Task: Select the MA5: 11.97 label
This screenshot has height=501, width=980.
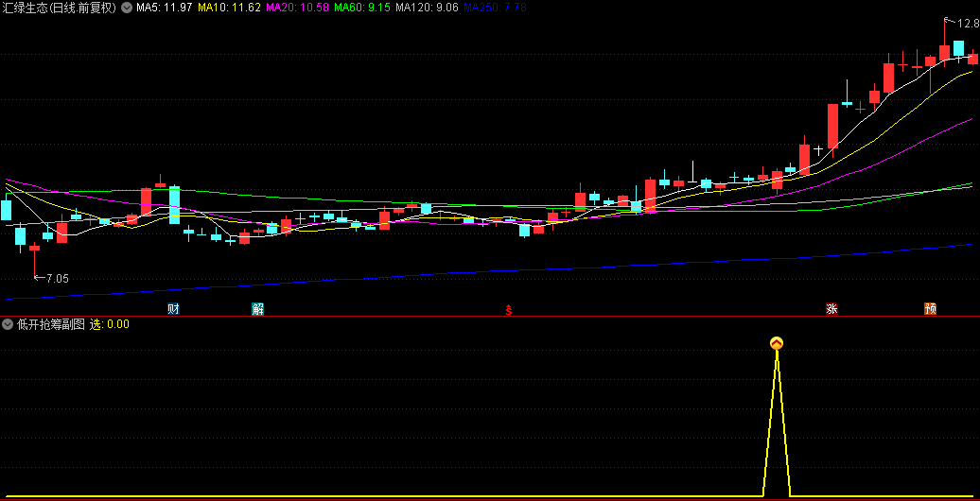Action: point(164,9)
